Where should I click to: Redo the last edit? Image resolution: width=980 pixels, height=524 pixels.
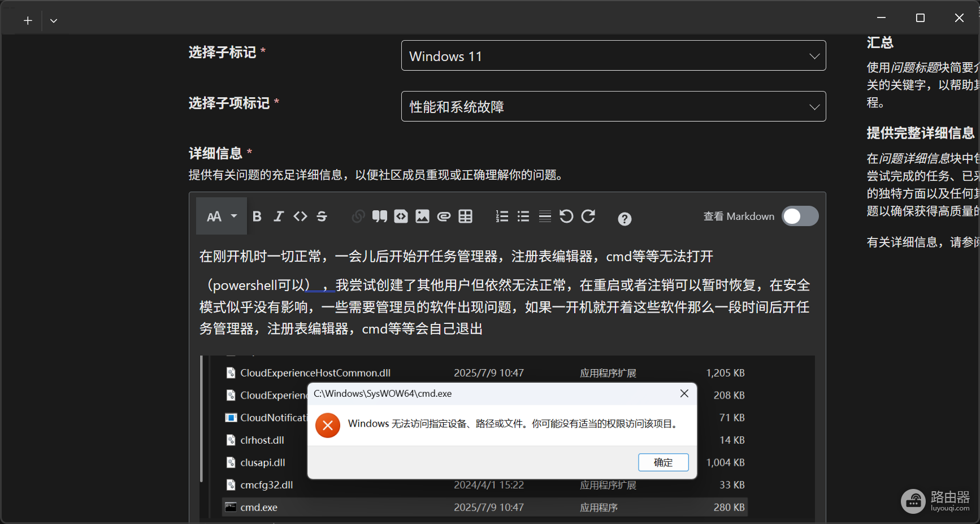tap(588, 216)
